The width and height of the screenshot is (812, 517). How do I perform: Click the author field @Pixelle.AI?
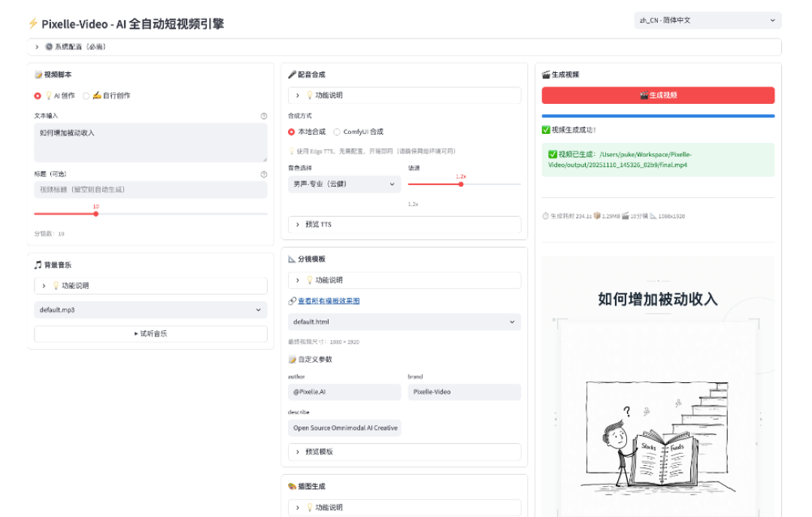344,392
